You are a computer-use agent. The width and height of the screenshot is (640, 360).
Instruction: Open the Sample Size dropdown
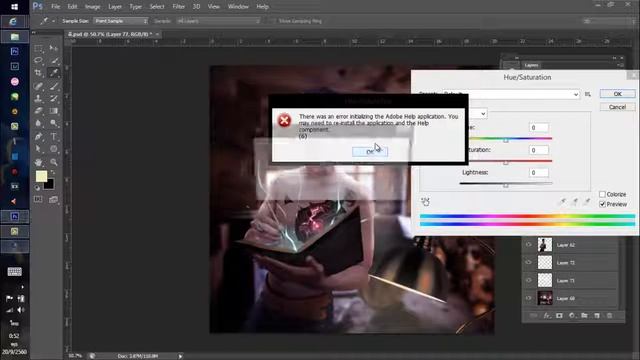[x=120, y=21]
